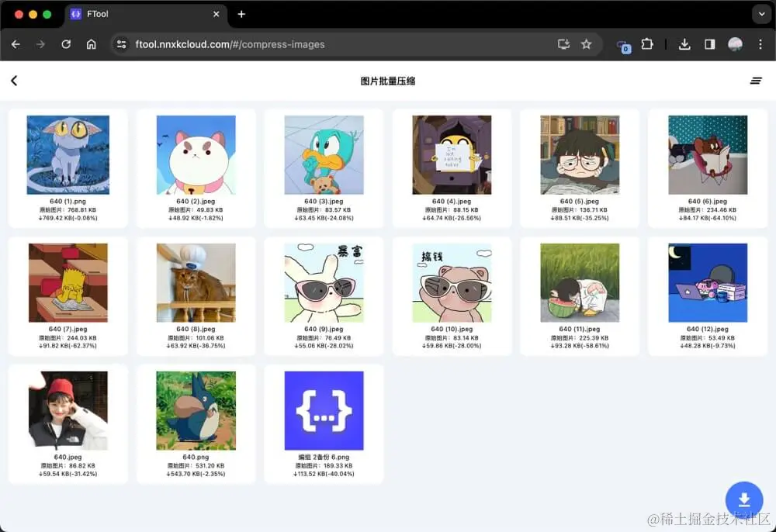Open the 640 (12).jpeg night laptop thumbnail
776x532 pixels.
point(708,283)
